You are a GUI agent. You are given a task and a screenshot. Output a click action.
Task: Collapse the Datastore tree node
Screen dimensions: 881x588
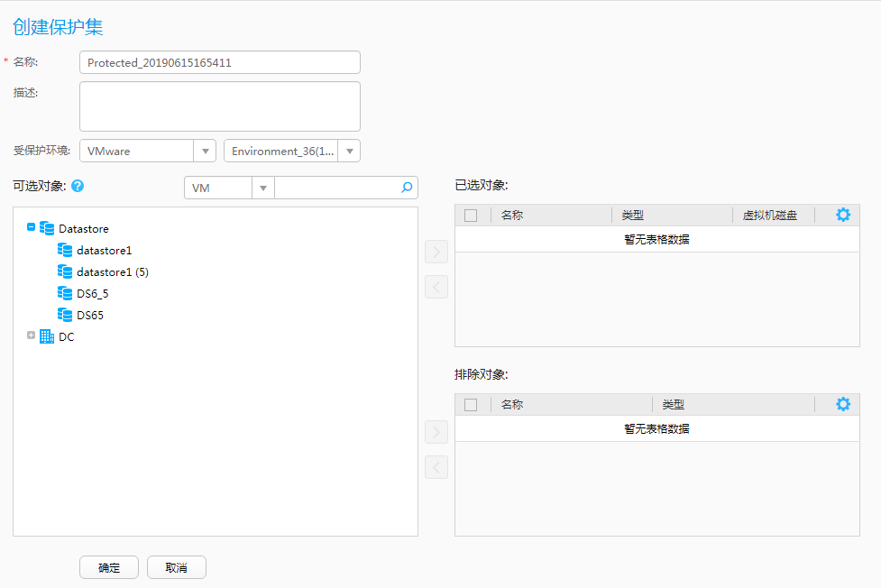[31, 227]
